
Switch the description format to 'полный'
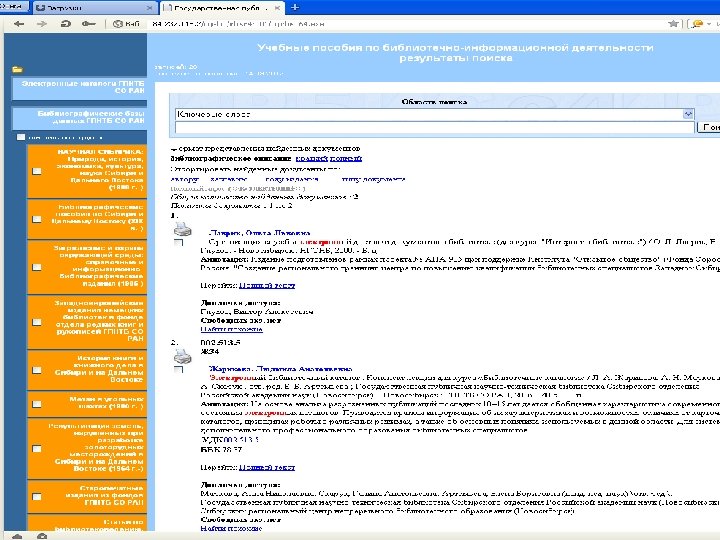(346, 158)
